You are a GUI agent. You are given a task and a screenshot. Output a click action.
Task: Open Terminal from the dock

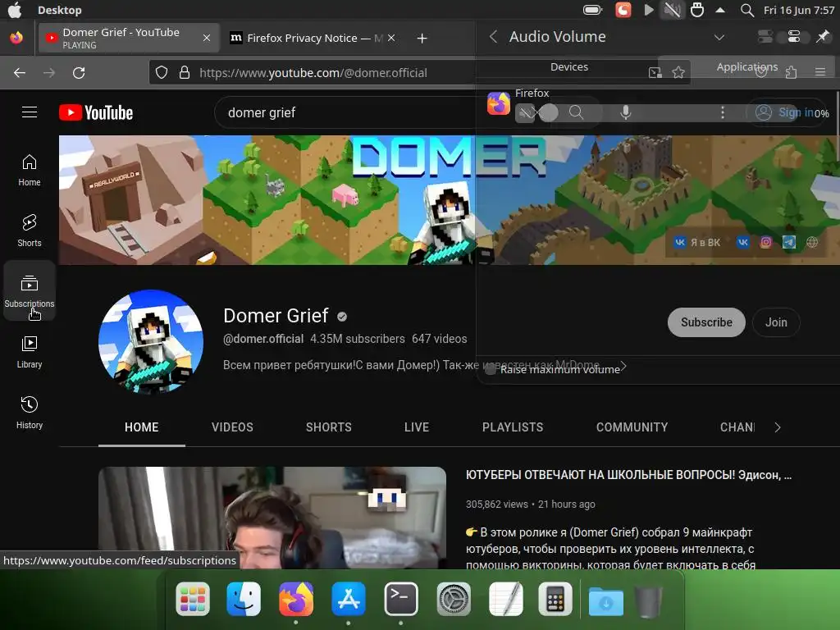(x=400, y=599)
